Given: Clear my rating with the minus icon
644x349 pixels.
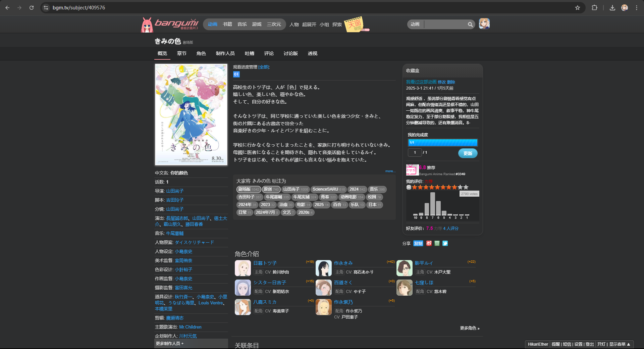Looking at the screenshot, I should tap(409, 187).
